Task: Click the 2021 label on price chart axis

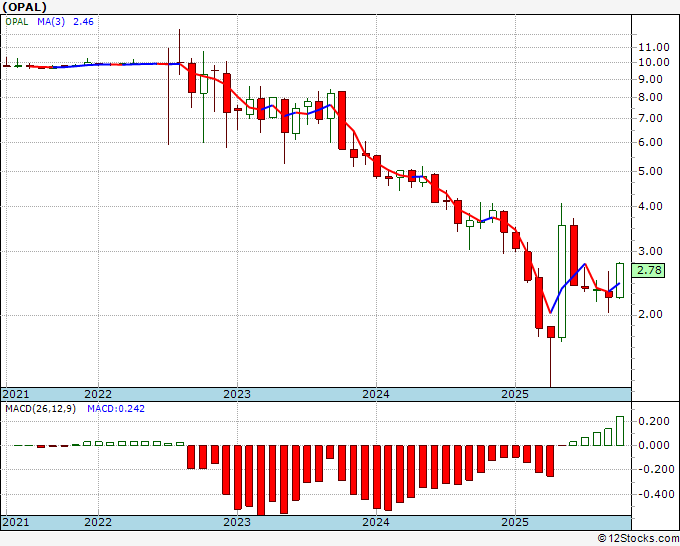Action: click(16, 394)
